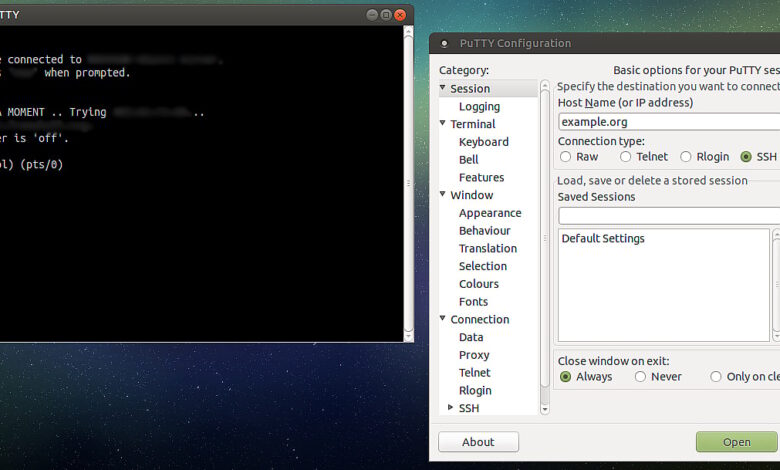Open Features settings
The width and height of the screenshot is (780, 470).
[482, 178]
